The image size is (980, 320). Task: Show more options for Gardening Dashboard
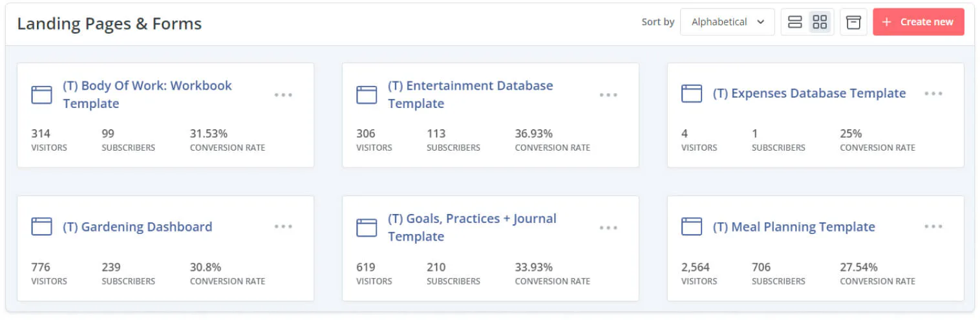click(x=283, y=227)
